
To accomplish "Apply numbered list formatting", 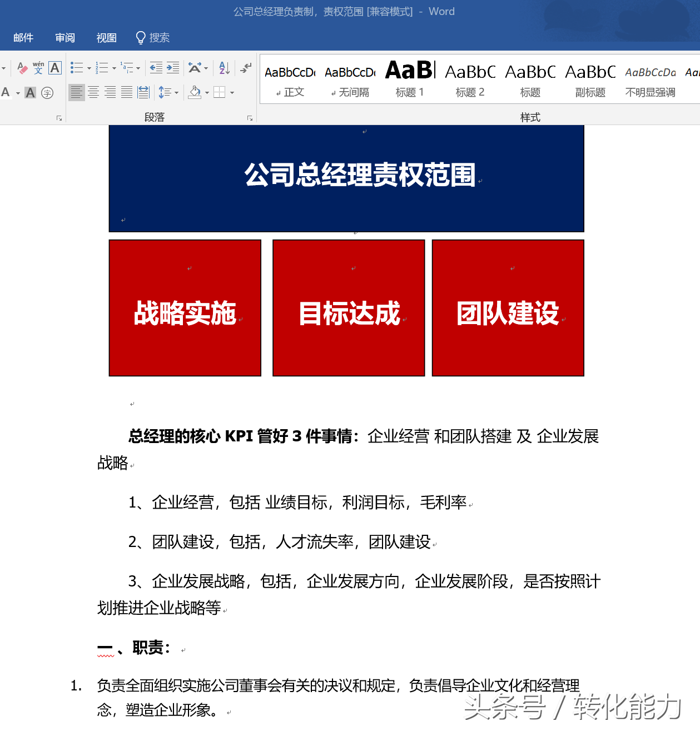I will (101, 67).
